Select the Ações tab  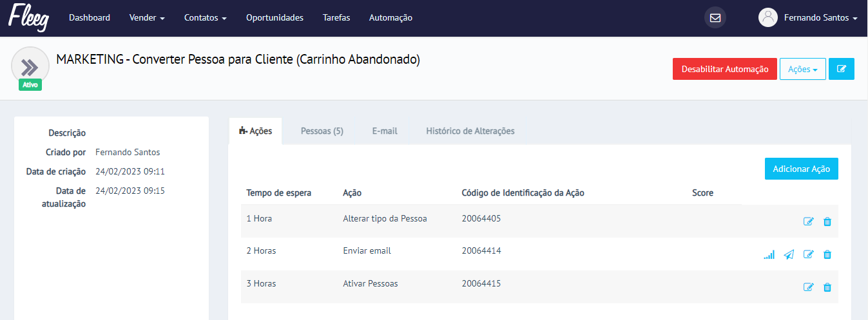pyautogui.click(x=256, y=131)
